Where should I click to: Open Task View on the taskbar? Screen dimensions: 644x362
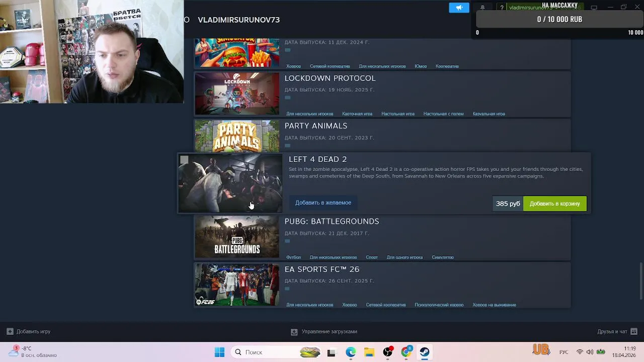tap(331, 352)
